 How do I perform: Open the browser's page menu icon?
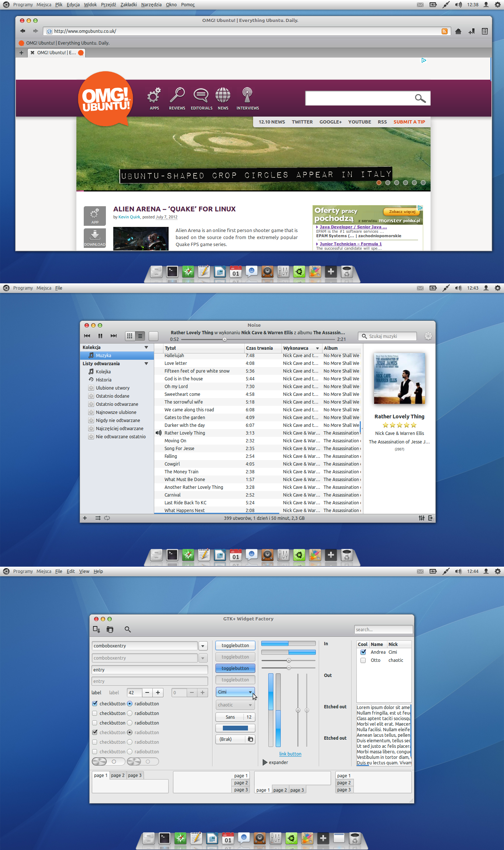coord(485,31)
